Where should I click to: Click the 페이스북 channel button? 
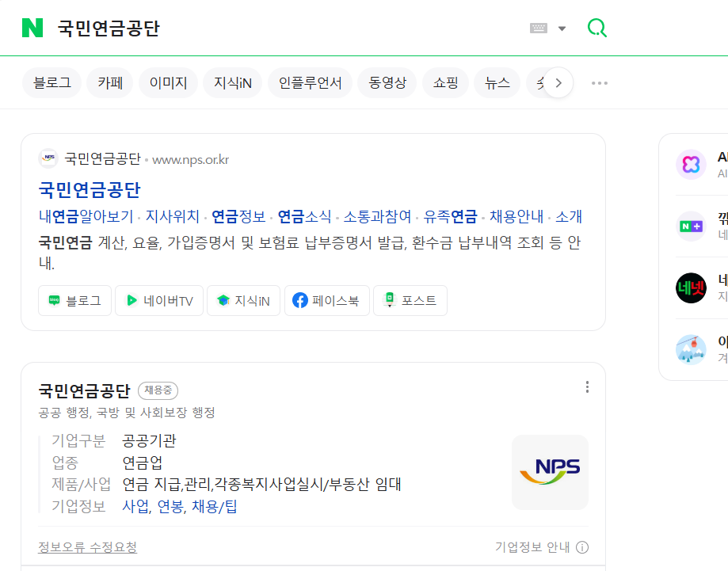click(x=327, y=301)
